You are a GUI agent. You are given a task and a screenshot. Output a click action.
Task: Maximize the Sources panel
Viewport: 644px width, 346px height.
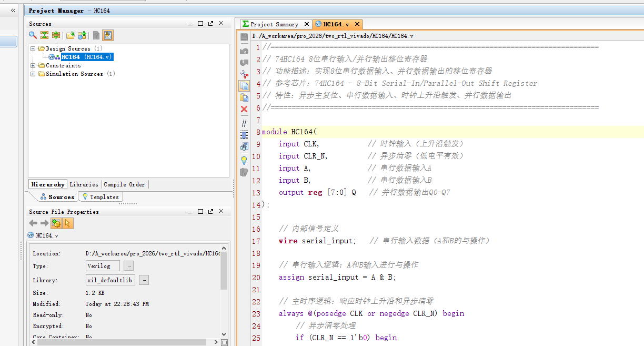coord(200,24)
